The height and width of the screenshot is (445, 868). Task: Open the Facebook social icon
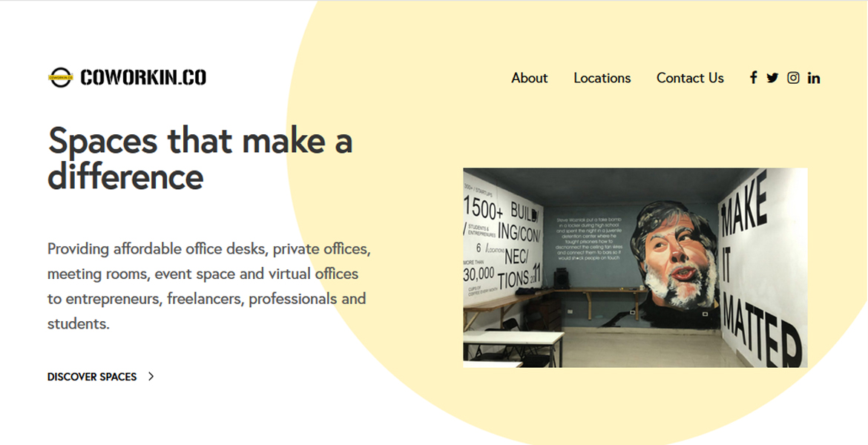pos(753,77)
